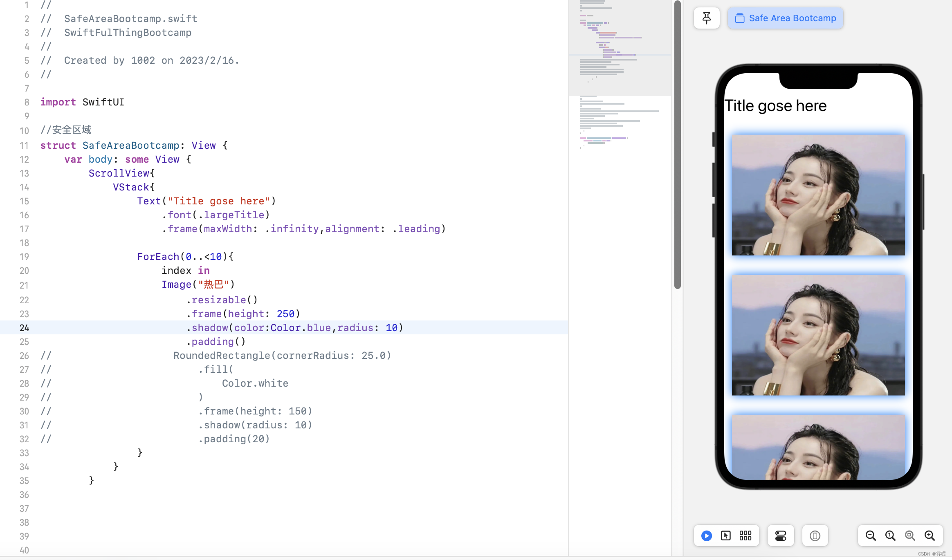Image resolution: width=952 pixels, height=560 pixels.
Task: Pin the canvas preview
Action: point(706,18)
